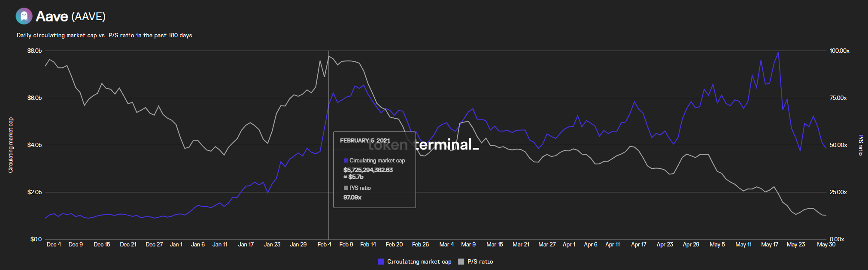Click the Dec 15 x-axis label
The width and height of the screenshot is (868, 270).
tap(102, 244)
